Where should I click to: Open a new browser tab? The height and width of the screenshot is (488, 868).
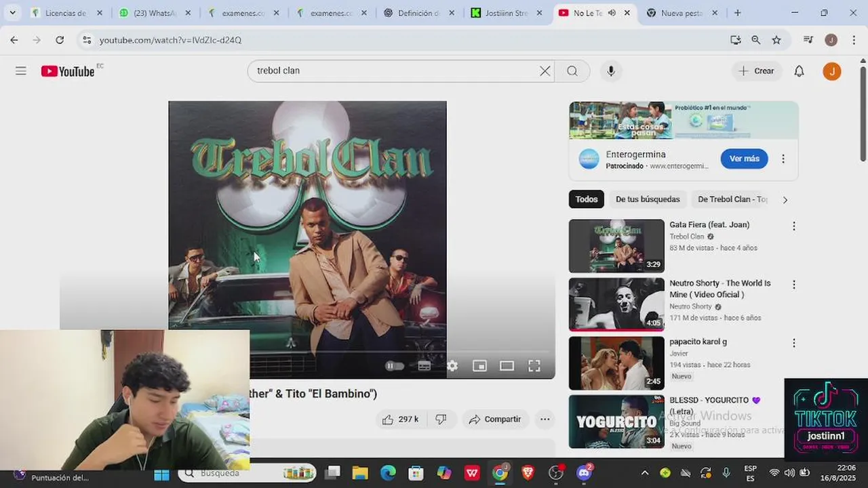pyautogui.click(x=738, y=13)
